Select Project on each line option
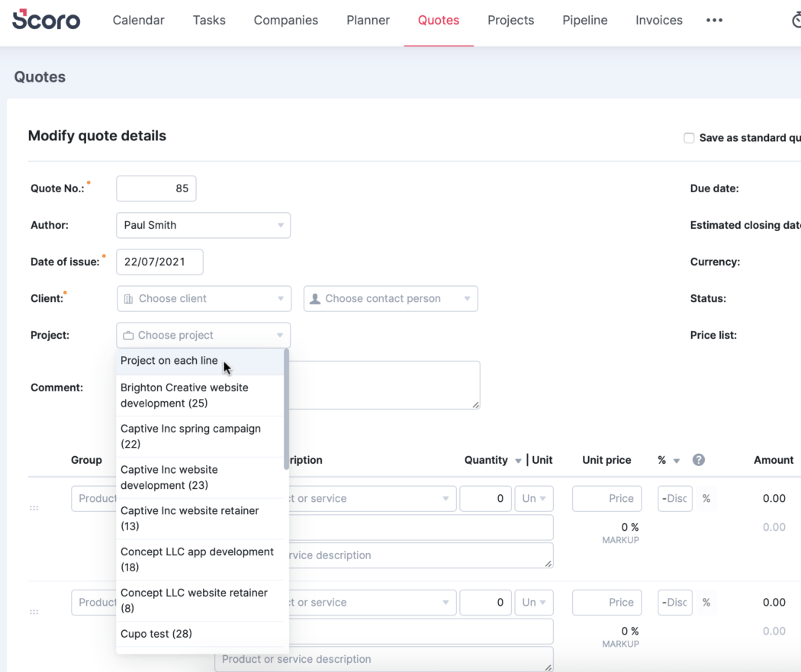Screen dimensions: 801x672 [x=200, y=361]
